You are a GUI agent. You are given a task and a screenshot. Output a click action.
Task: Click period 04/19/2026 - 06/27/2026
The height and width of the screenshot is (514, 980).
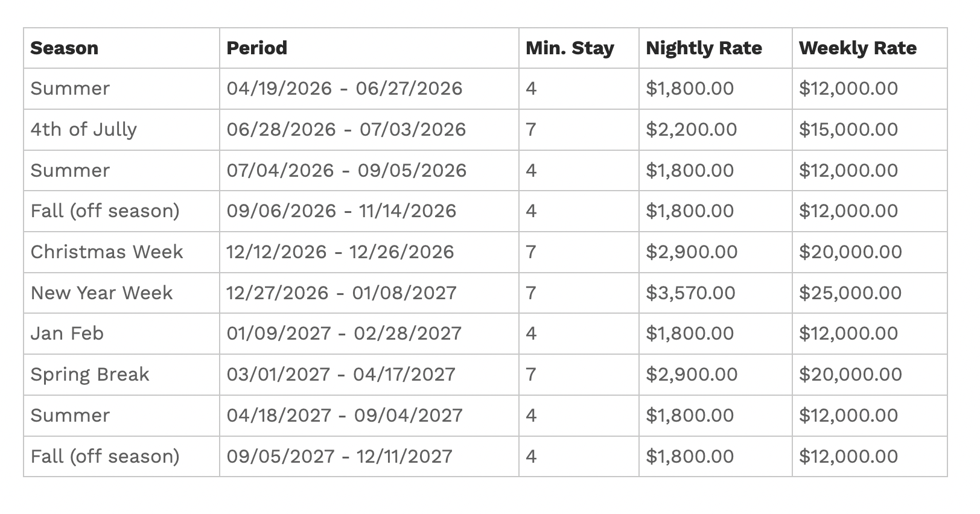(345, 89)
